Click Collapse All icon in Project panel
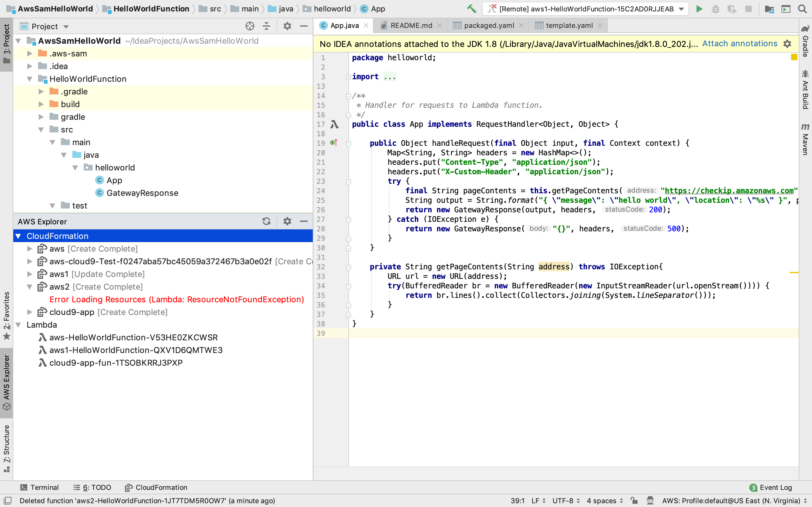The image size is (812, 507). point(266,26)
